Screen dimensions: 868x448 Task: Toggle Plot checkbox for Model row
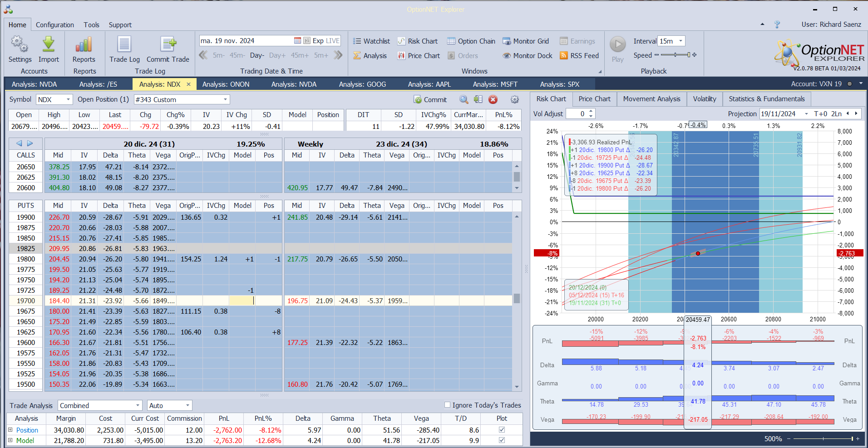pos(502,440)
